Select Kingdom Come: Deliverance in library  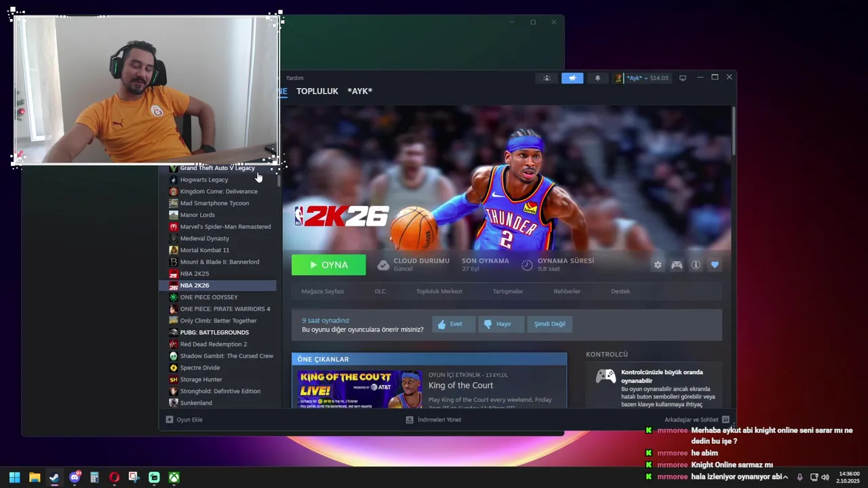click(218, 191)
